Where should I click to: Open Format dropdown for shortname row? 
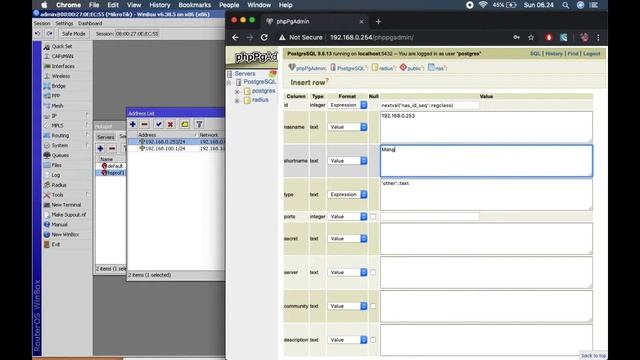click(x=347, y=161)
